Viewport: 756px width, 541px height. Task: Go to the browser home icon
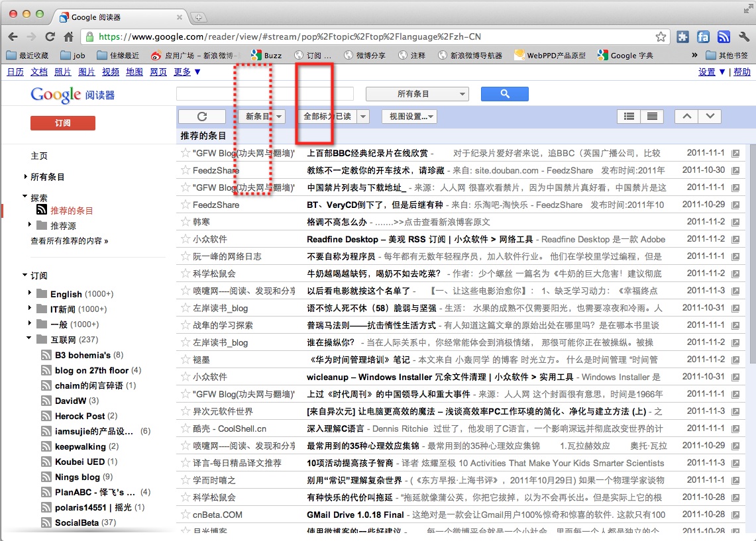[68, 36]
